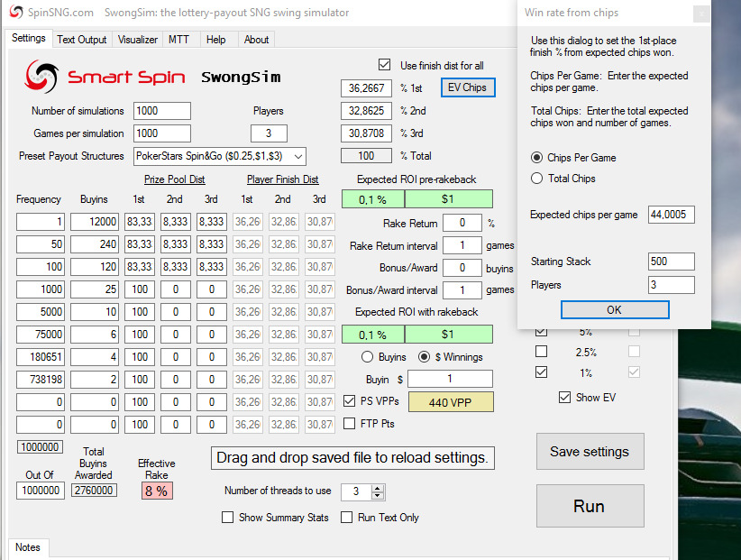Click Expected chips per game field

[671, 215]
